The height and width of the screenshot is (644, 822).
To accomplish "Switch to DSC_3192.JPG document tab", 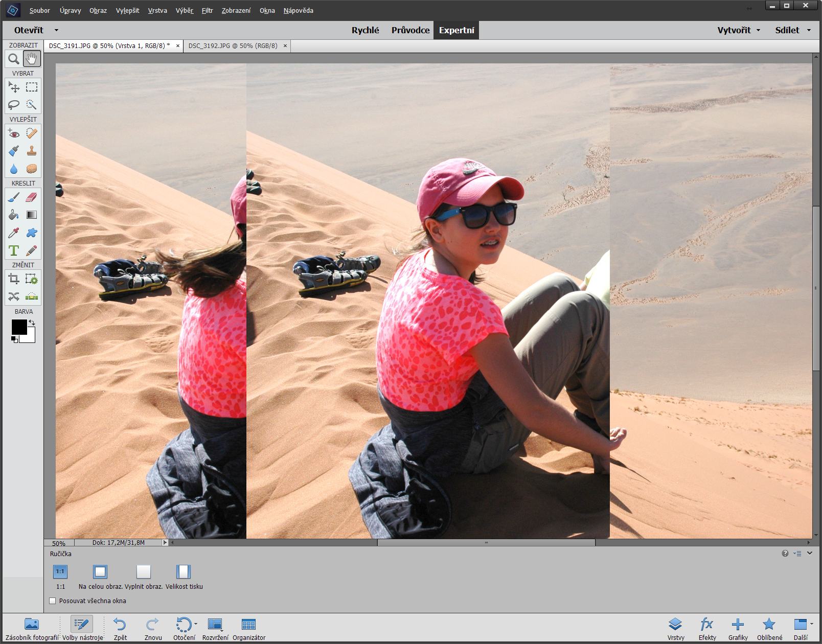I will point(233,46).
